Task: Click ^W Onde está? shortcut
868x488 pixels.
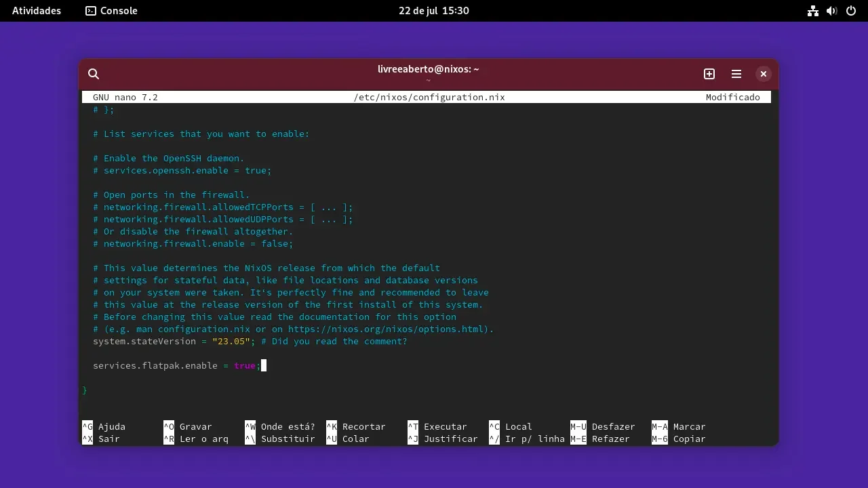Action: coord(280,427)
